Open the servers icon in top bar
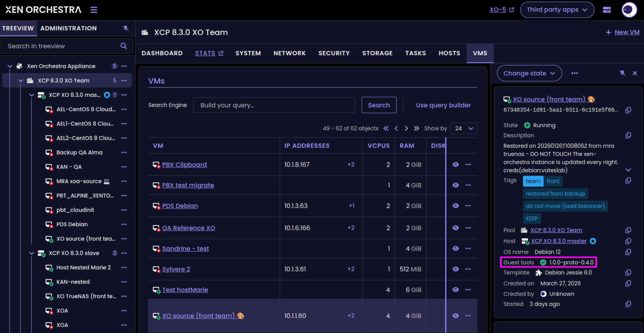Image resolution: width=644 pixels, height=333 pixels. (x=607, y=10)
